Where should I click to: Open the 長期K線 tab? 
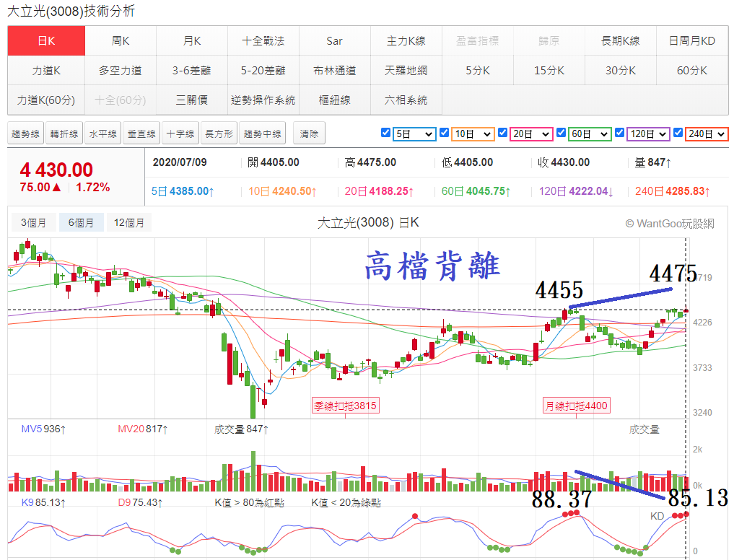pos(620,40)
